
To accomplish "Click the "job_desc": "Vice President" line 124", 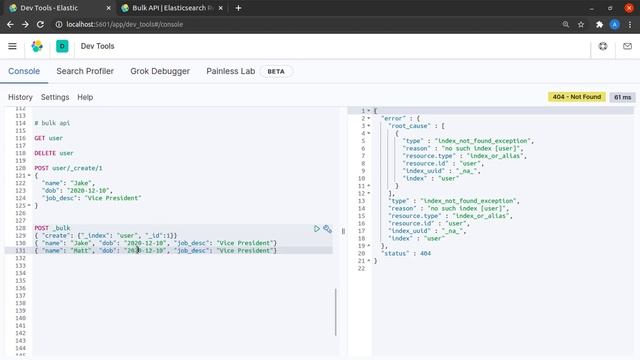I will pos(91,198).
